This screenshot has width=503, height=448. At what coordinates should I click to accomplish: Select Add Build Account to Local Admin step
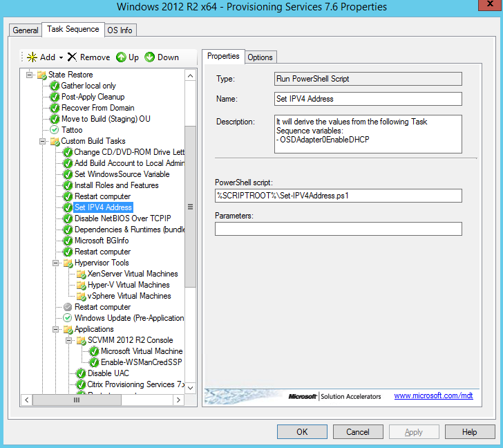129,163
